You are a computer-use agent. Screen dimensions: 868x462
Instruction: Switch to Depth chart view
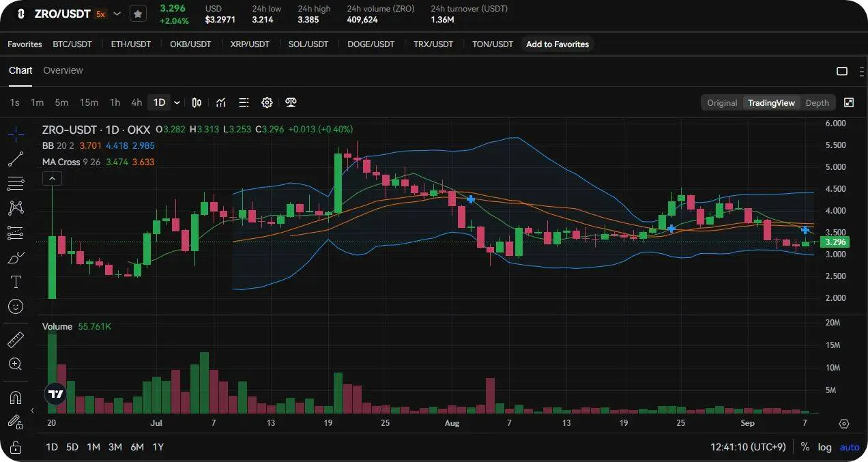pyautogui.click(x=818, y=102)
